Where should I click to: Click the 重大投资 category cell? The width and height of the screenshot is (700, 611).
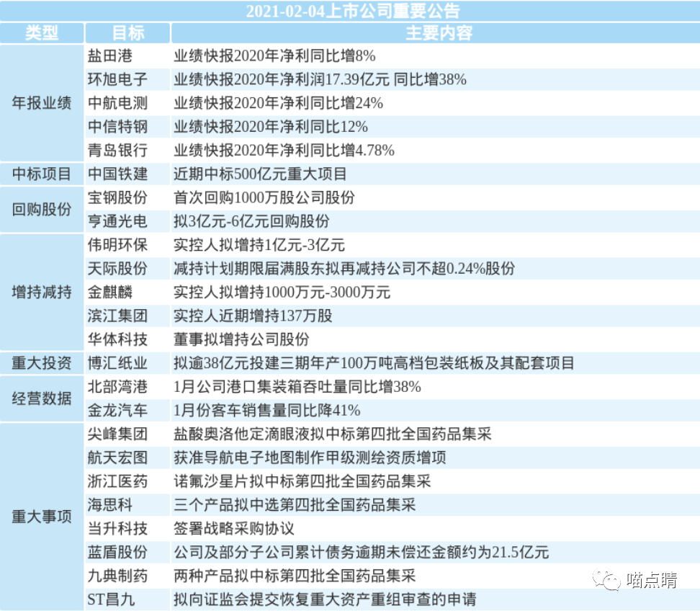42,363
